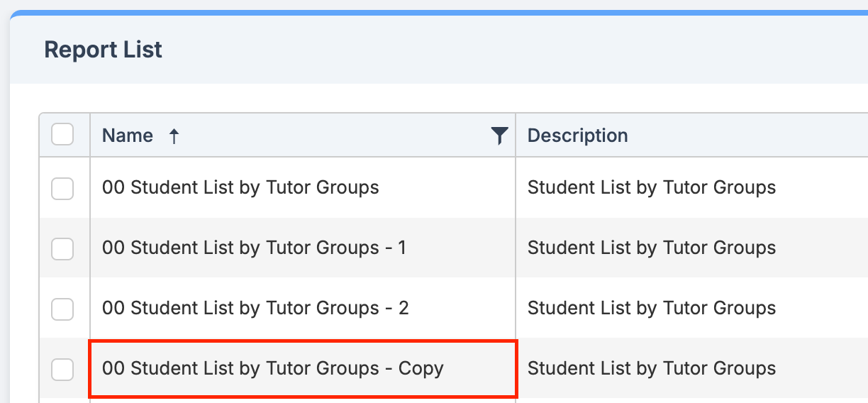Click the Name sort ascending arrow

[x=174, y=136]
